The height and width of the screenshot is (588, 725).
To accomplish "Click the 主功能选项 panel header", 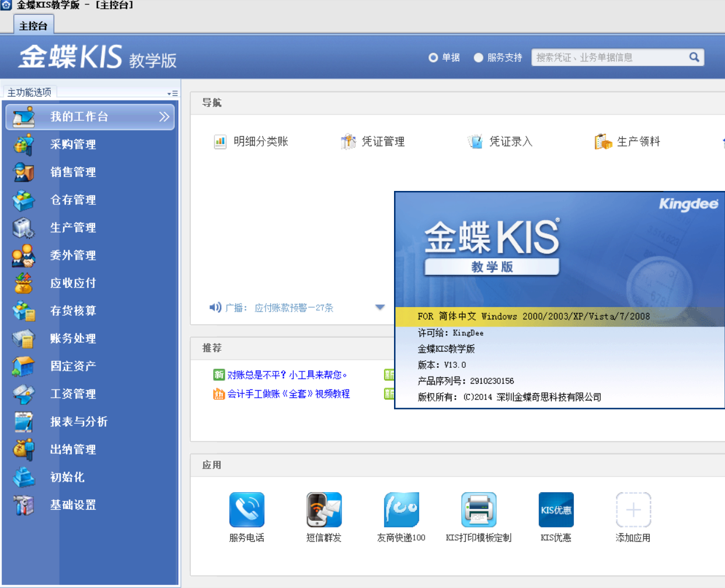I will tap(29, 92).
